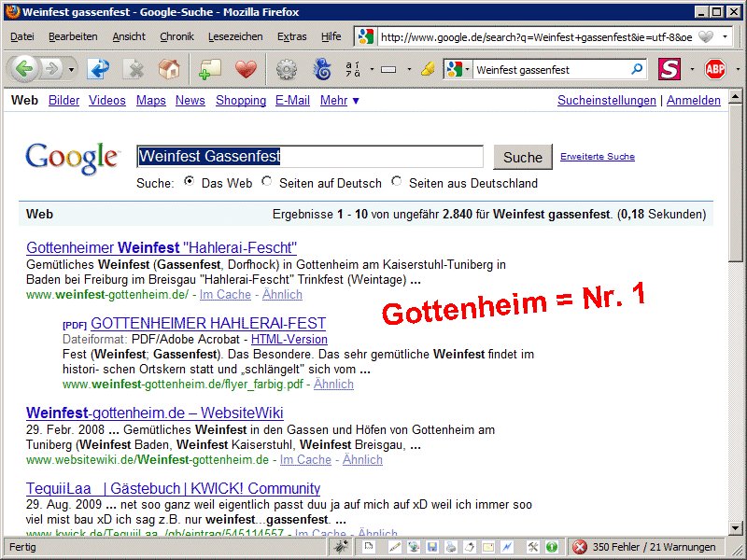The height and width of the screenshot is (560, 747).
Task: Click the printer icon in status bar
Action: [451, 547]
